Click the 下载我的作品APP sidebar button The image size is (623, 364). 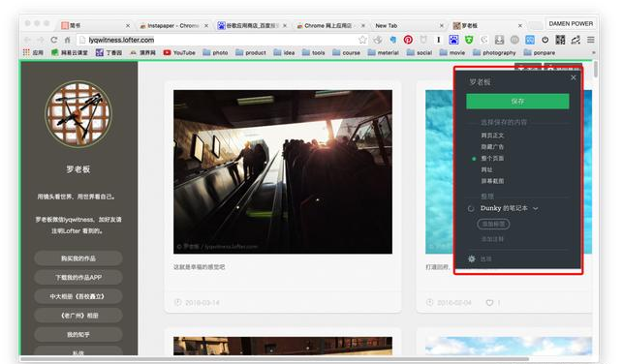(78, 278)
